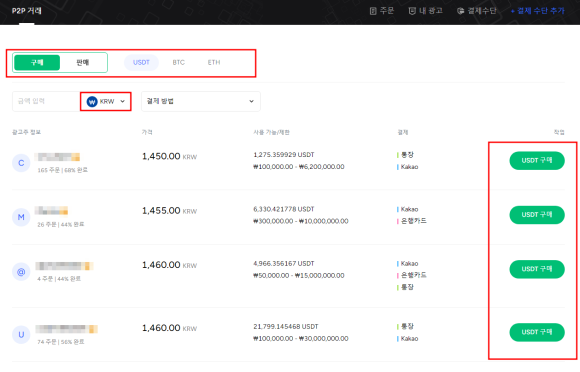
Task: Click the ₩50,000.00 - ₩15,000,000.00 limit
Action: coord(299,275)
